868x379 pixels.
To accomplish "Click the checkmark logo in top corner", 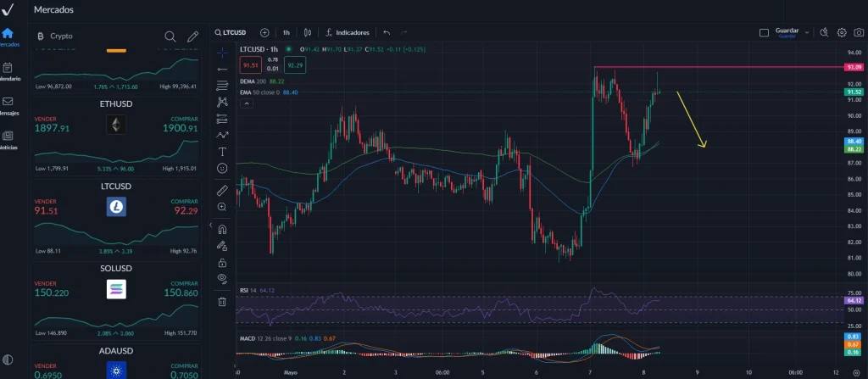I will [8, 10].
